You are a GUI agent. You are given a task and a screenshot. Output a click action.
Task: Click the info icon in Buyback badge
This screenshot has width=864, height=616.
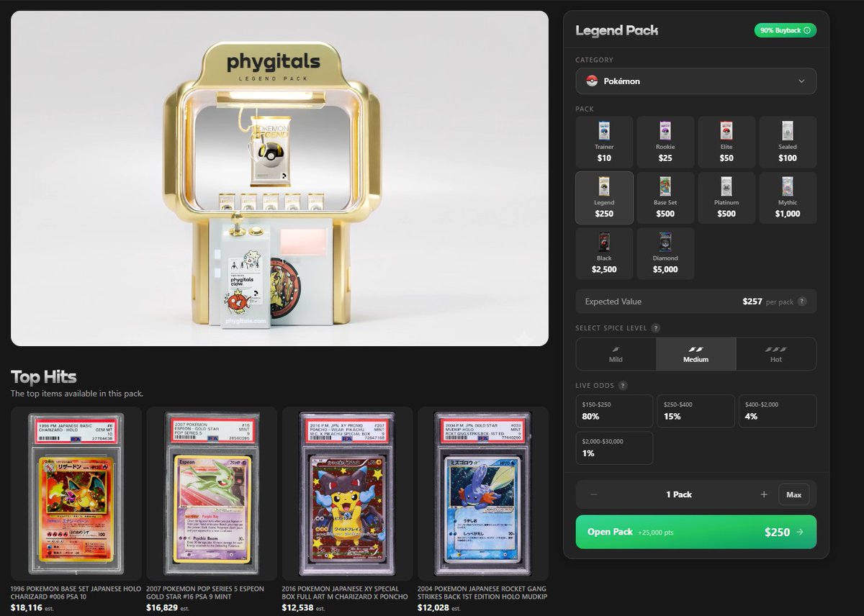point(806,30)
